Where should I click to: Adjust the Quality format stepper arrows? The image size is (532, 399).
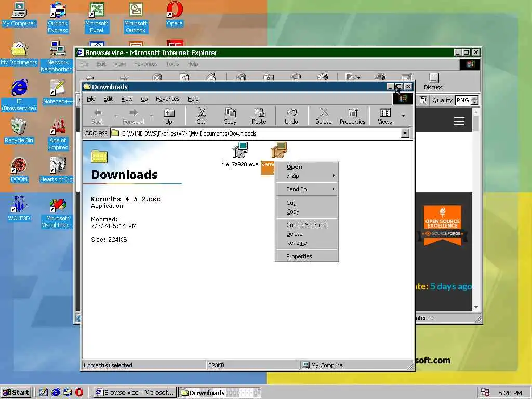pyautogui.click(x=475, y=100)
